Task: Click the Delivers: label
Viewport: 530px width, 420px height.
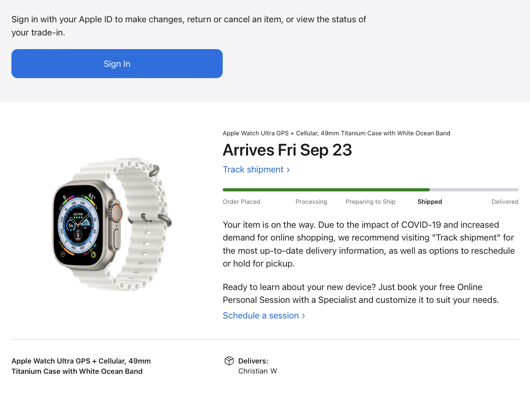Action: pos(253,361)
